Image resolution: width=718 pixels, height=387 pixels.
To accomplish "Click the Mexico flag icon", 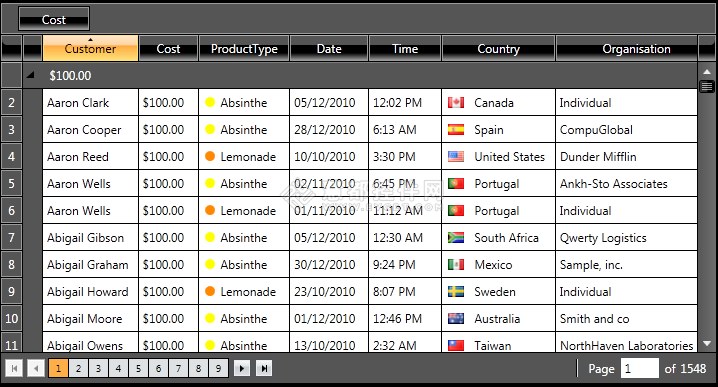I will coord(456,265).
